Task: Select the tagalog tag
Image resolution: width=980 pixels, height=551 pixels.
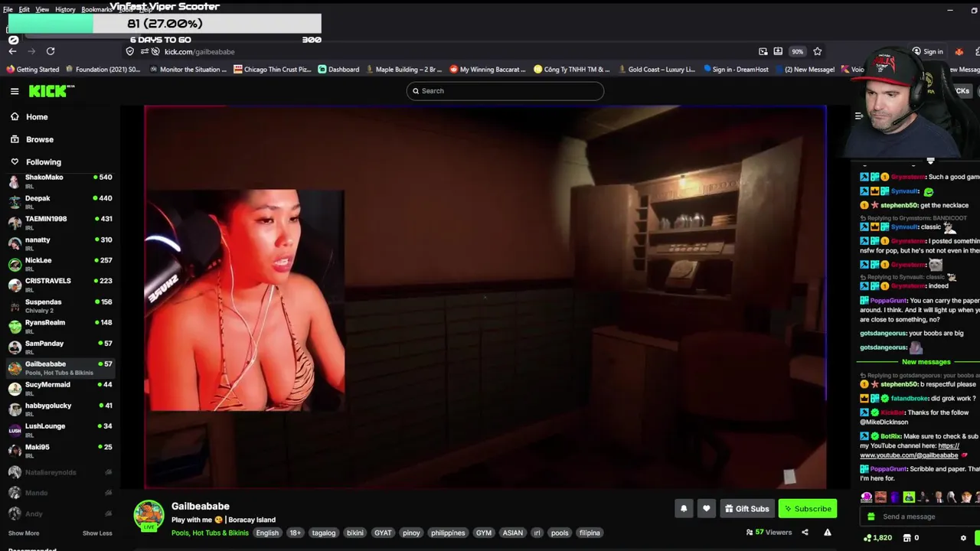Action: tap(323, 533)
